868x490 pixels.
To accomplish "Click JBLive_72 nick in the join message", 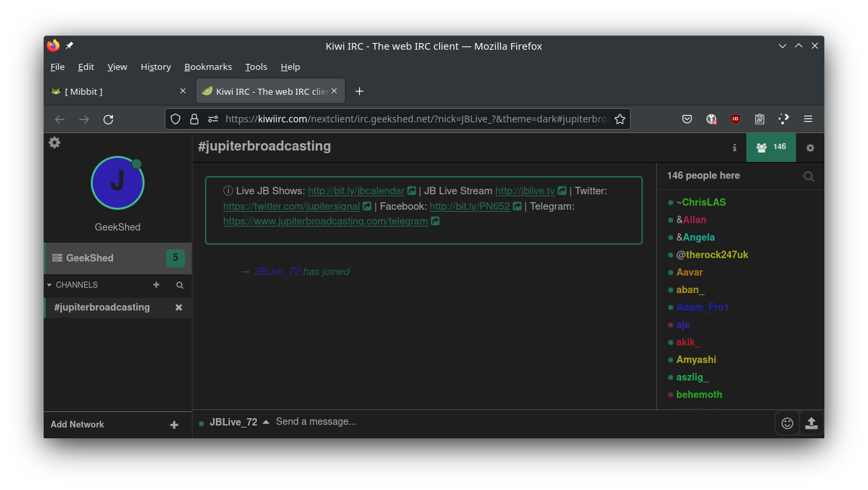I will tap(277, 272).
